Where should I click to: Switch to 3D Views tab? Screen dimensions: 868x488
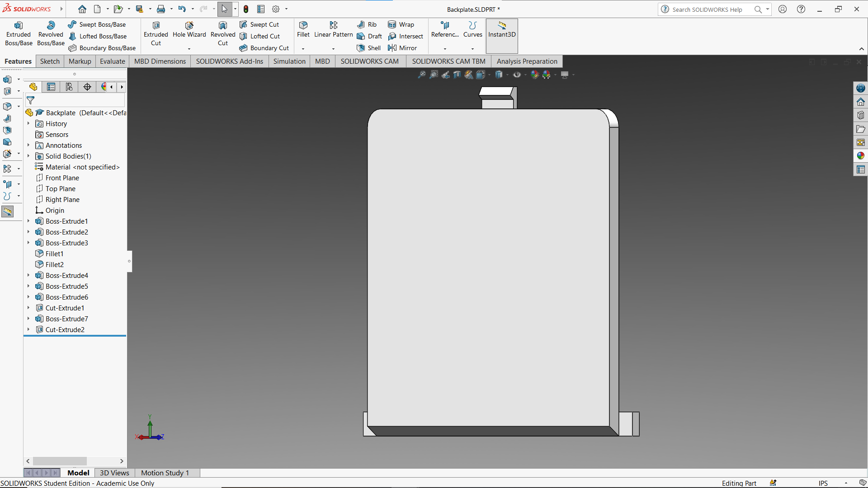pyautogui.click(x=113, y=473)
